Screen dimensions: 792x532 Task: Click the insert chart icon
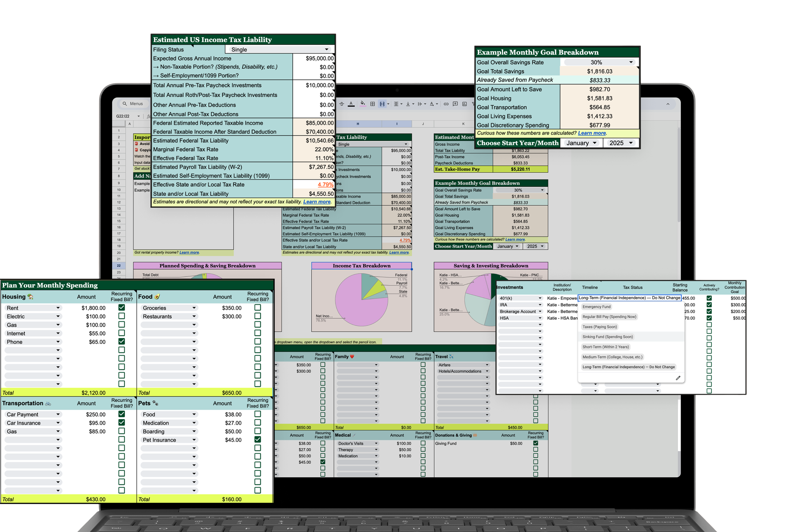click(464, 104)
